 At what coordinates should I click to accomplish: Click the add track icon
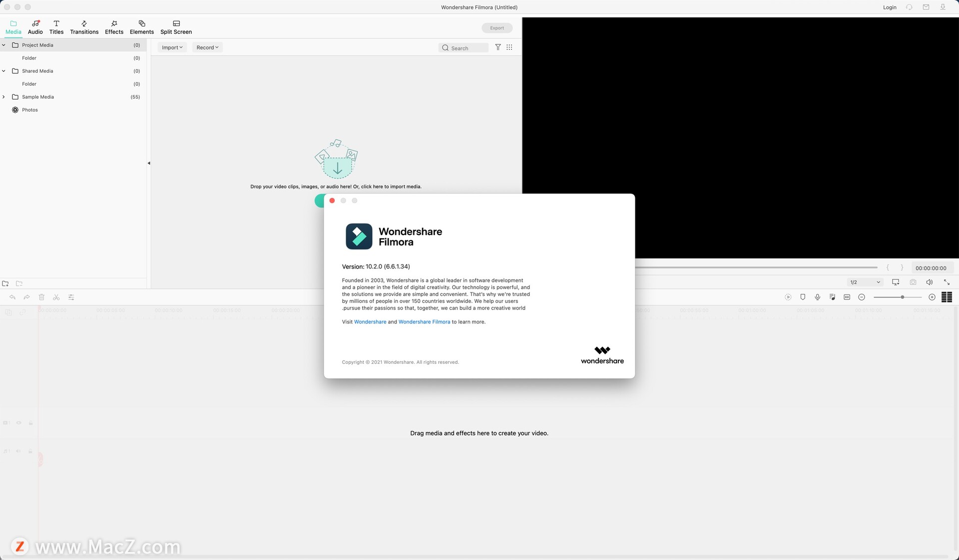tap(8, 312)
